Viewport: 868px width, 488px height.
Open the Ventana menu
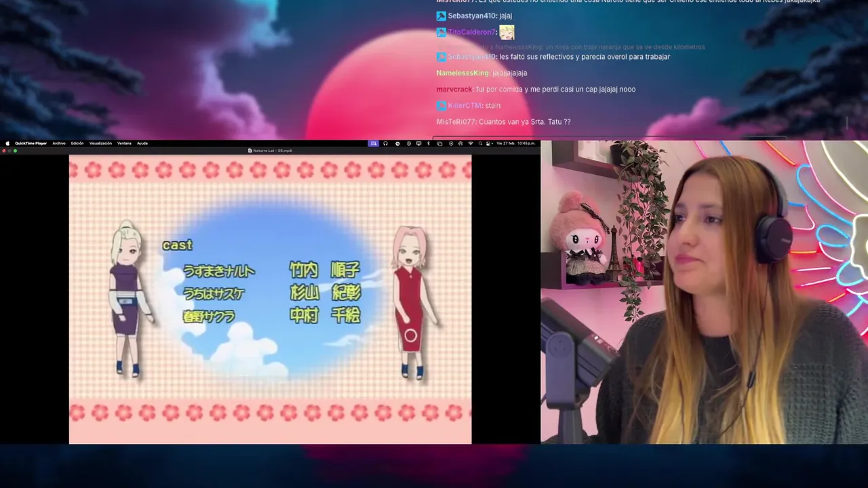point(124,143)
